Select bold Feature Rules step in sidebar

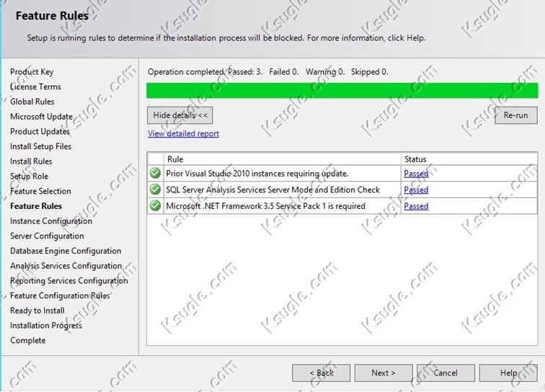(36, 206)
